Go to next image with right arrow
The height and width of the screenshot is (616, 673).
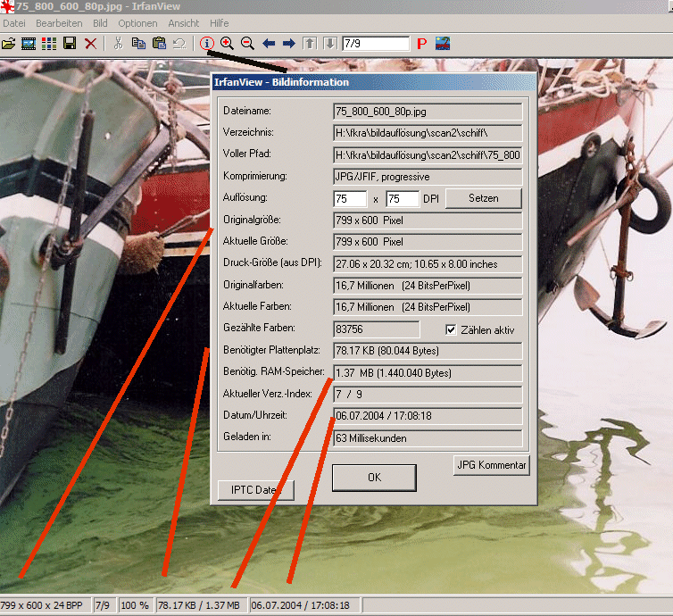(288, 43)
